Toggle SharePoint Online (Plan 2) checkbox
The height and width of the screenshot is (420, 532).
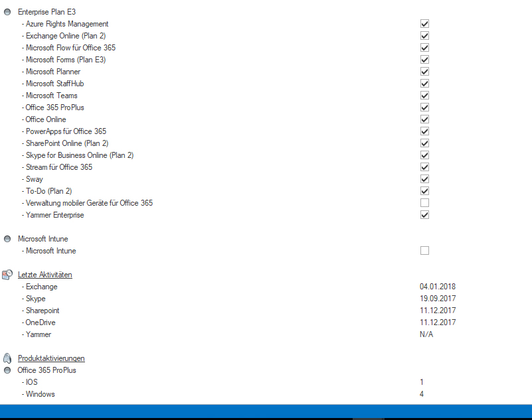click(424, 143)
